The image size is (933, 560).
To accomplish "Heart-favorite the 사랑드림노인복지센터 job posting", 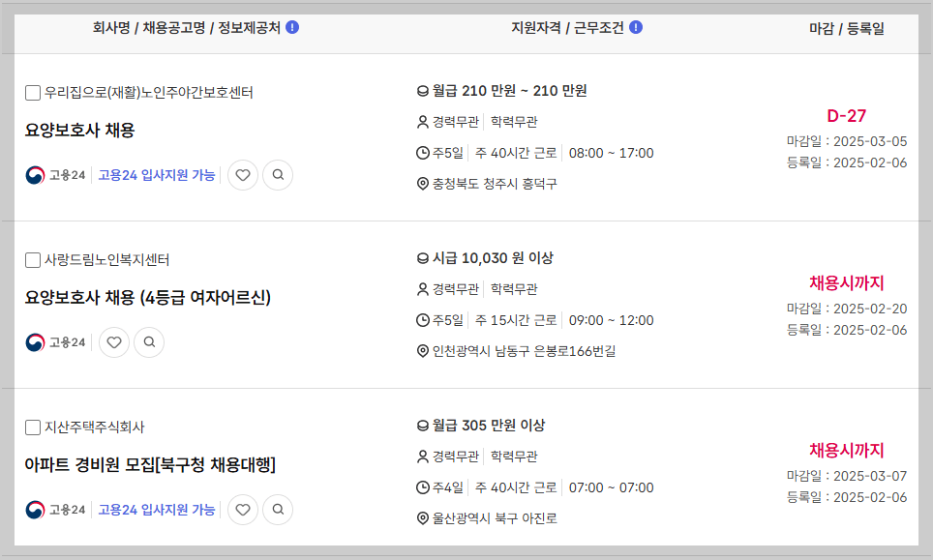I will 114,342.
